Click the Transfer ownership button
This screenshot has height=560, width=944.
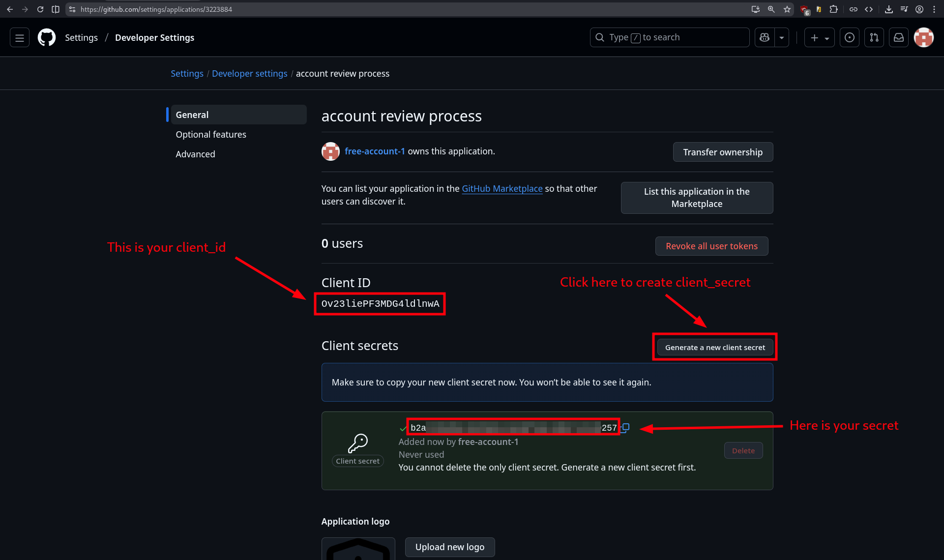(x=723, y=152)
